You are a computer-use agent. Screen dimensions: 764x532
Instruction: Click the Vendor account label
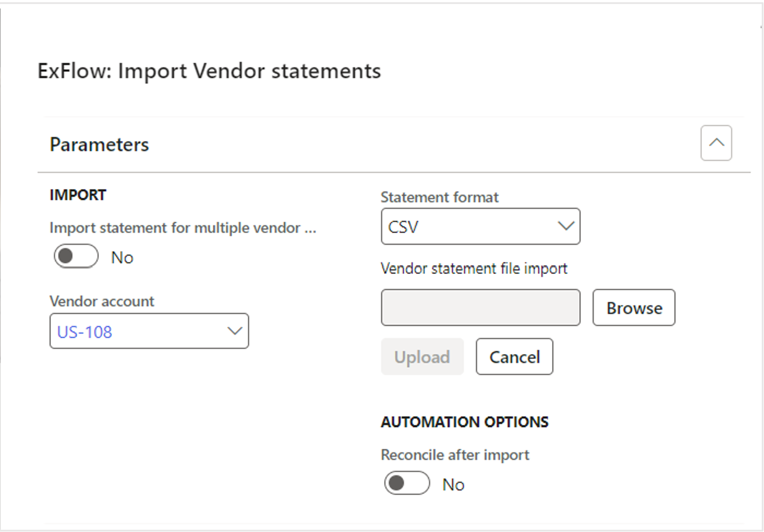point(102,301)
